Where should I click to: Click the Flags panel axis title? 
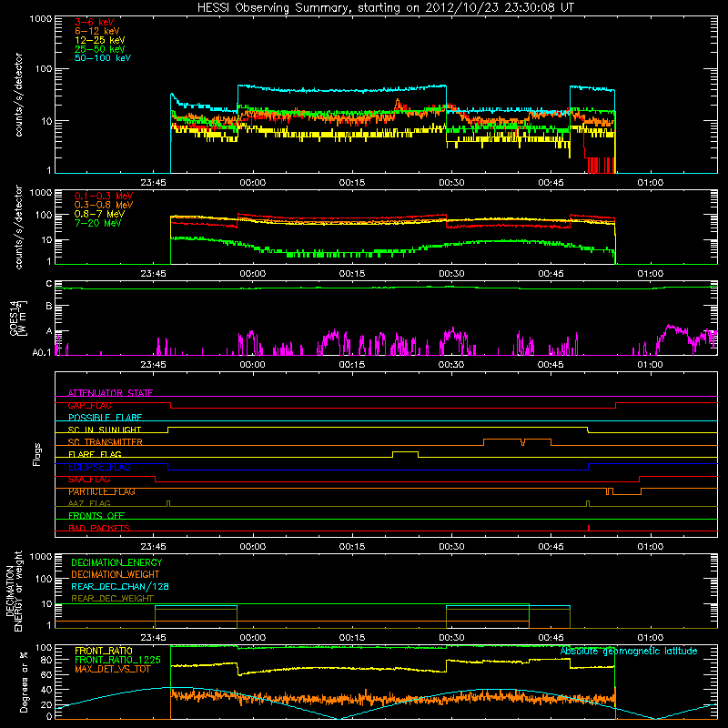click(37, 454)
